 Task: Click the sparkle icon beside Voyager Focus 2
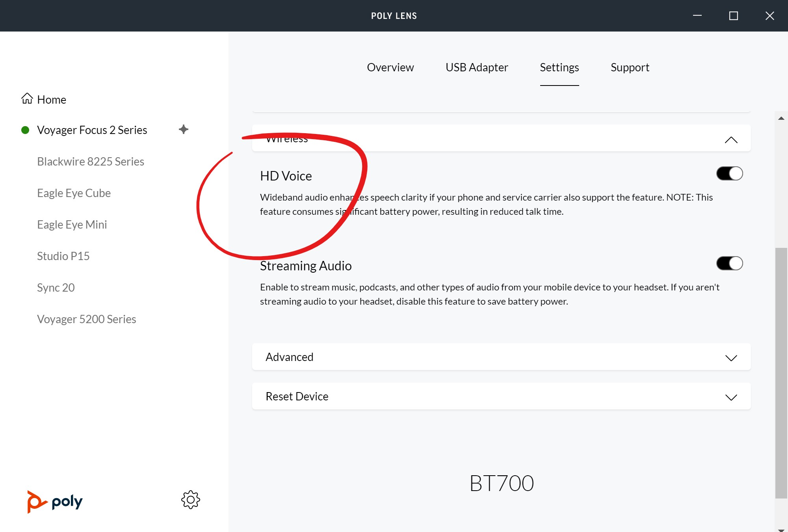point(184,129)
